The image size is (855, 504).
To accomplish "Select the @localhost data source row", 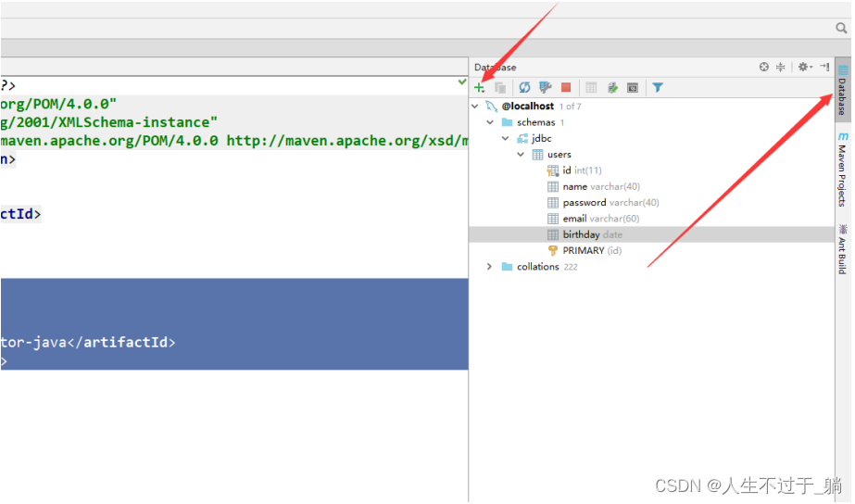I will pos(651,107).
